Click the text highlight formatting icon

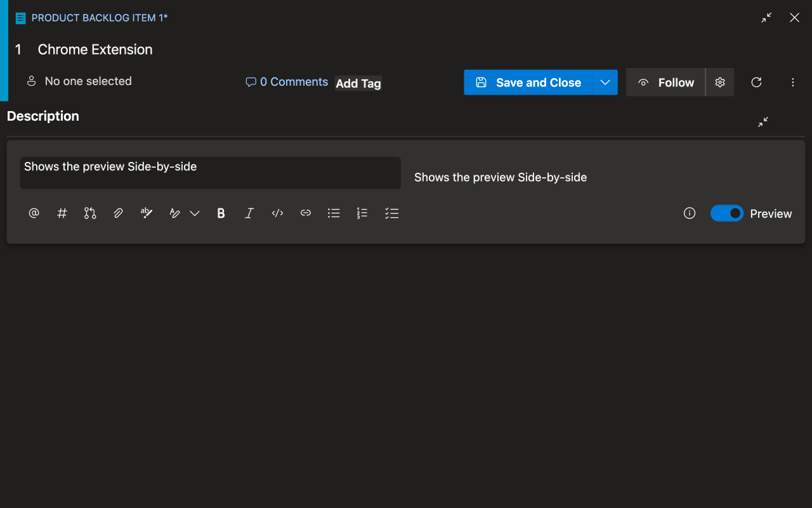coord(147,213)
